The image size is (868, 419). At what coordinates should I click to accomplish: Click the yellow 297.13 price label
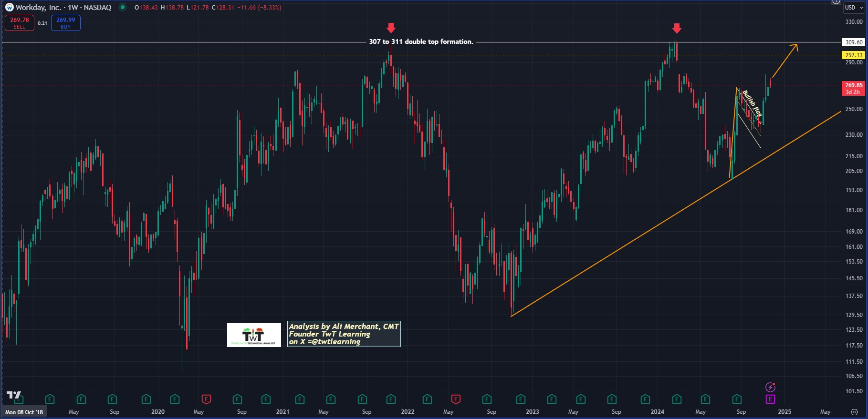tap(854, 55)
